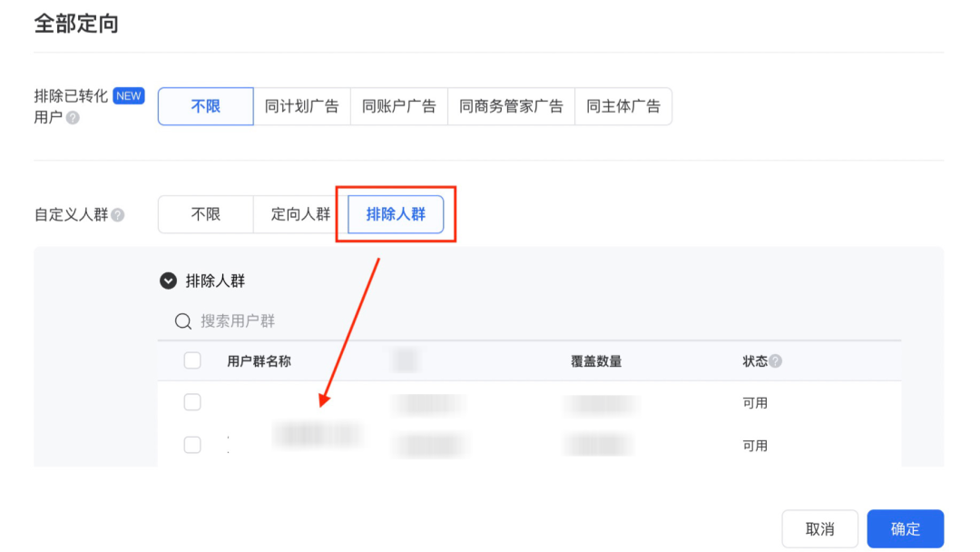980x552 pixels.
Task: Select the 同商务管家广告 option
Action: 511,105
